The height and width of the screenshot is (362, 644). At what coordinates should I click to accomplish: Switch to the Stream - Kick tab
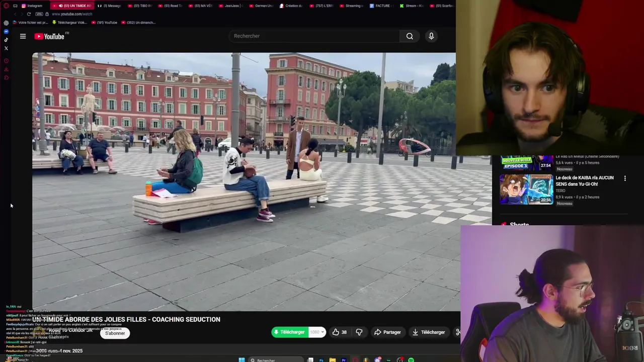(412, 6)
